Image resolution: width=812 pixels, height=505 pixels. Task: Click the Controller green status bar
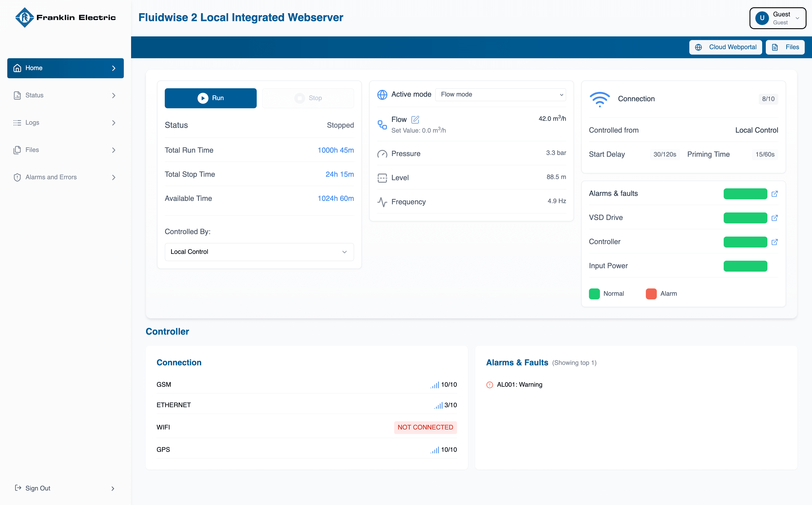coord(745,242)
